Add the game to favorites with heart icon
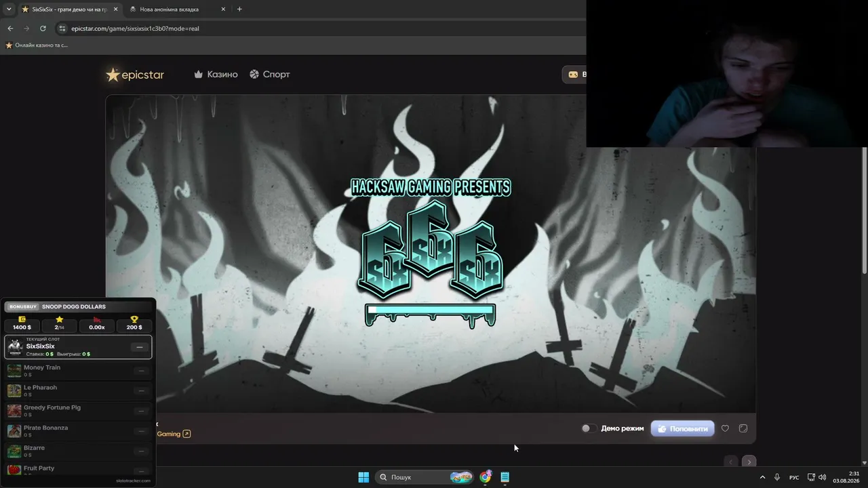The image size is (868, 488). [725, 428]
